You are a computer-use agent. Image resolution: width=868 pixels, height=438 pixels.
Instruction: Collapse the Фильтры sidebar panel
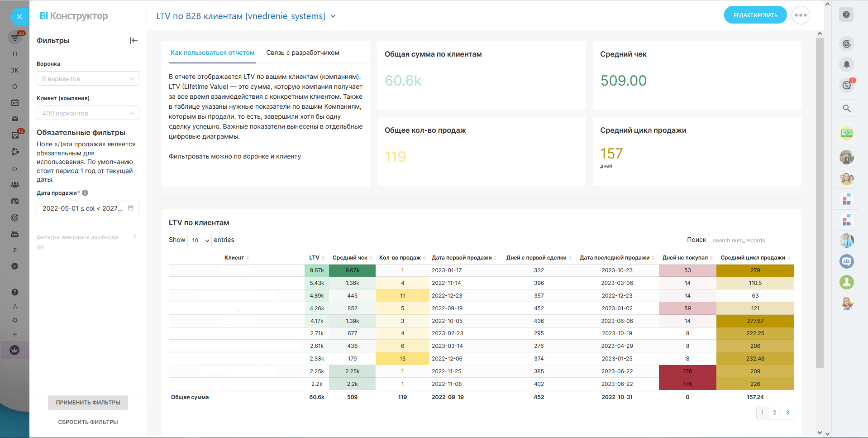pos(134,40)
